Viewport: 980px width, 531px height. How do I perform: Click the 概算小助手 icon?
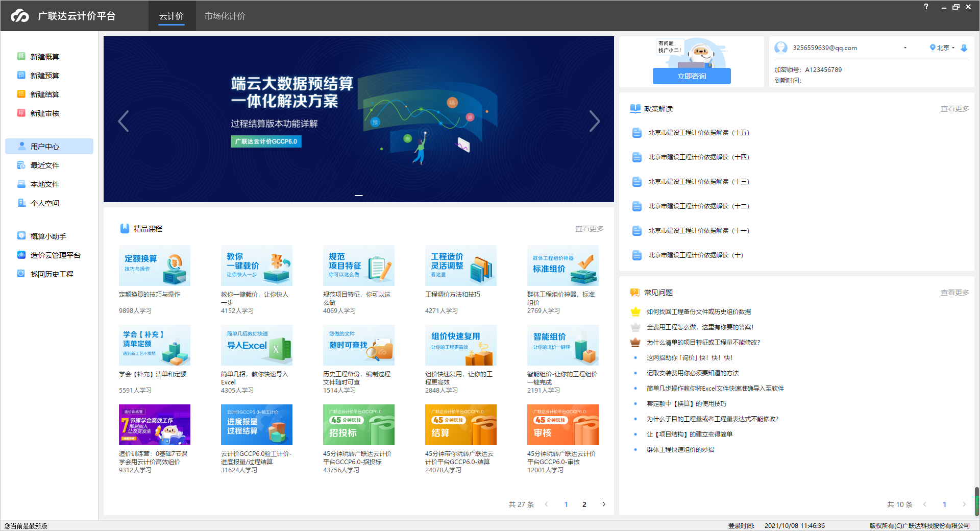tap(21, 236)
